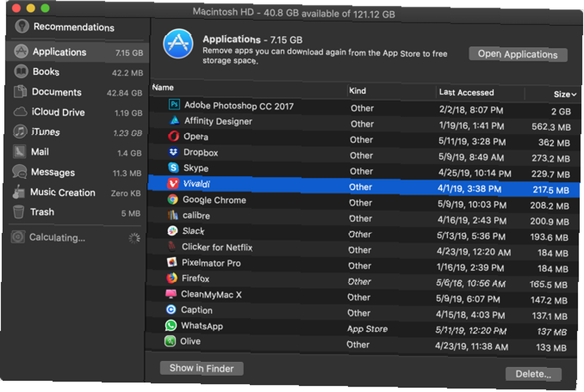Screen dimensions: 584x392
Task: Click the Opera app icon
Action: point(173,136)
